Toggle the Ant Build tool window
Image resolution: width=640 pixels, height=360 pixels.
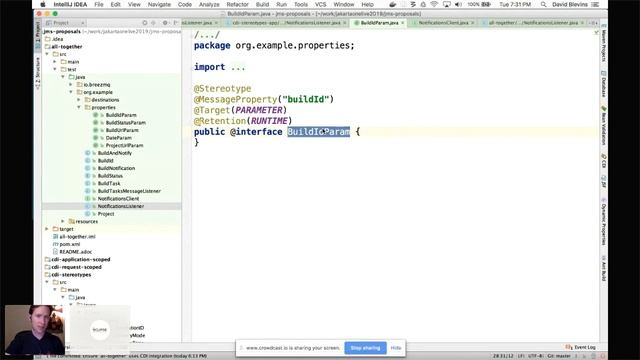pos(603,269)
